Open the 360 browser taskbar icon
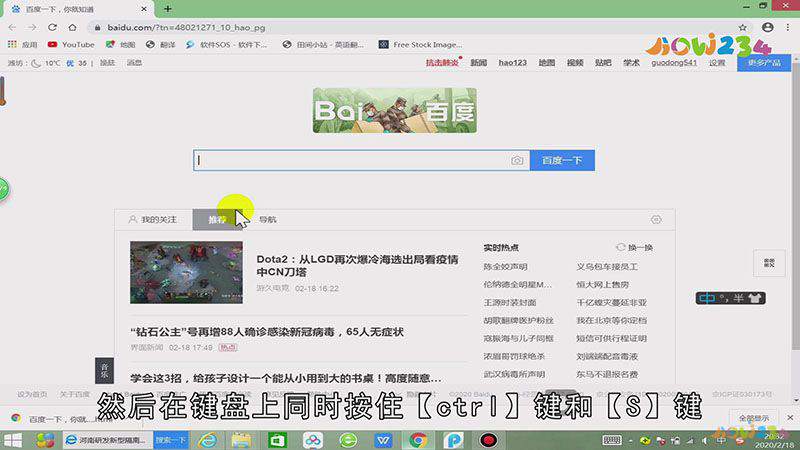 (348, 440)
